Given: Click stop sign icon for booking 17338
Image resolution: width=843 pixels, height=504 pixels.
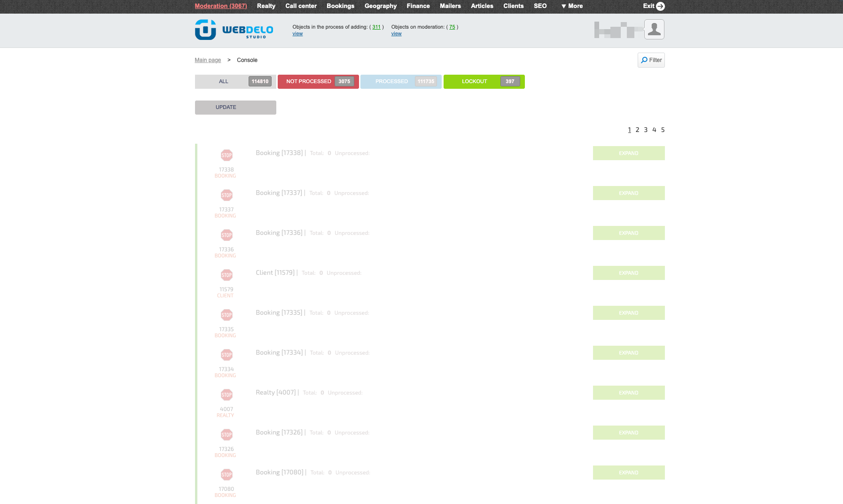Looking at the screenshot, I should click(226, 155).
